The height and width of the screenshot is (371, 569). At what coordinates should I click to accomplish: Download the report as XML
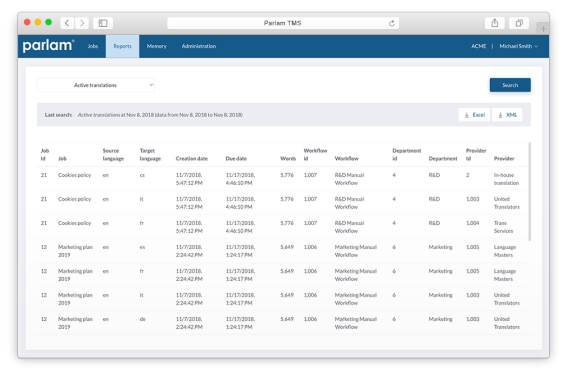(507, 115)
